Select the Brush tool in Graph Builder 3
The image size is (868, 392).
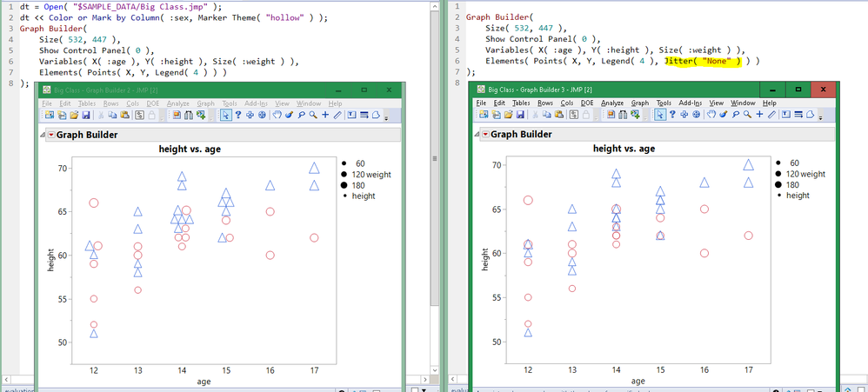pos(724,115)
